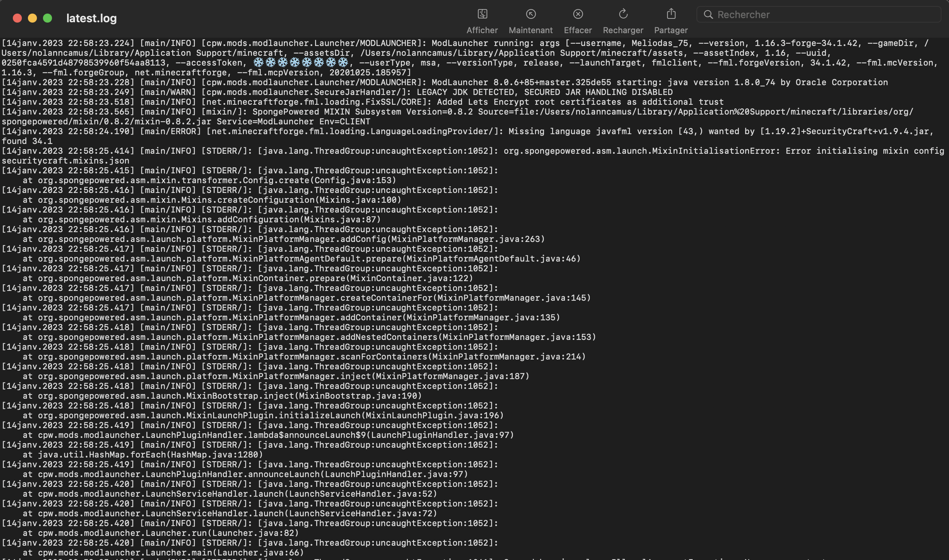Click the '[1.19.2]+SecurityCraft+v1.9.4.jar' text
Viewport: 949px width, 560px height.
pos(845,131)
